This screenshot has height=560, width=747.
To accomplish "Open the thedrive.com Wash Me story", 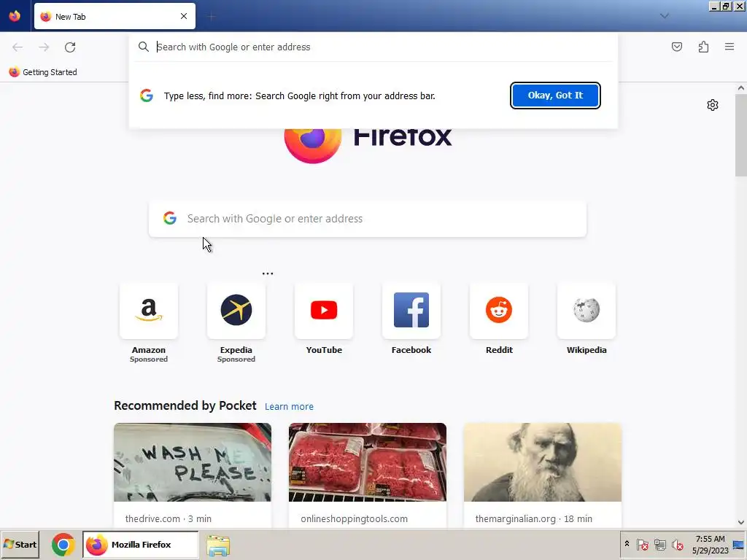I will tap(193, 475).
